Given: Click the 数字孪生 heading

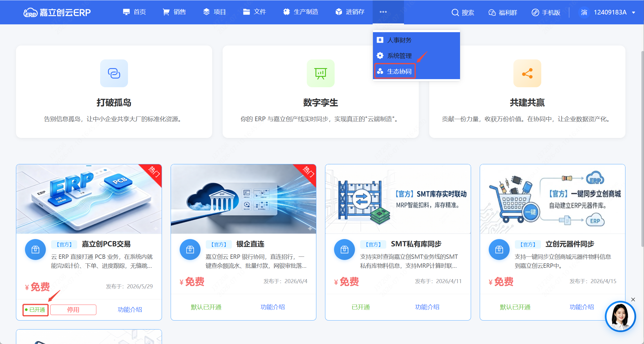Looking at the screenshot, I should click(x=321, y=103).
